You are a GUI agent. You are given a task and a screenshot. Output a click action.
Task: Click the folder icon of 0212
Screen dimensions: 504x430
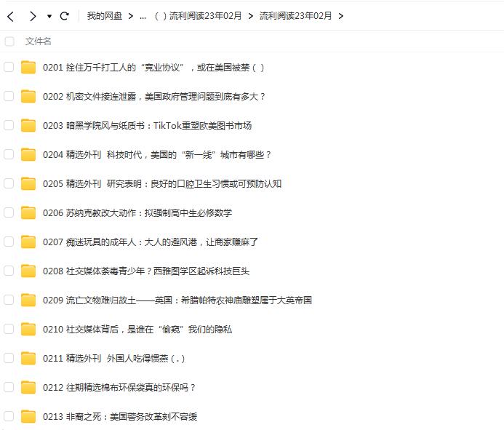[x=28, y=387]
